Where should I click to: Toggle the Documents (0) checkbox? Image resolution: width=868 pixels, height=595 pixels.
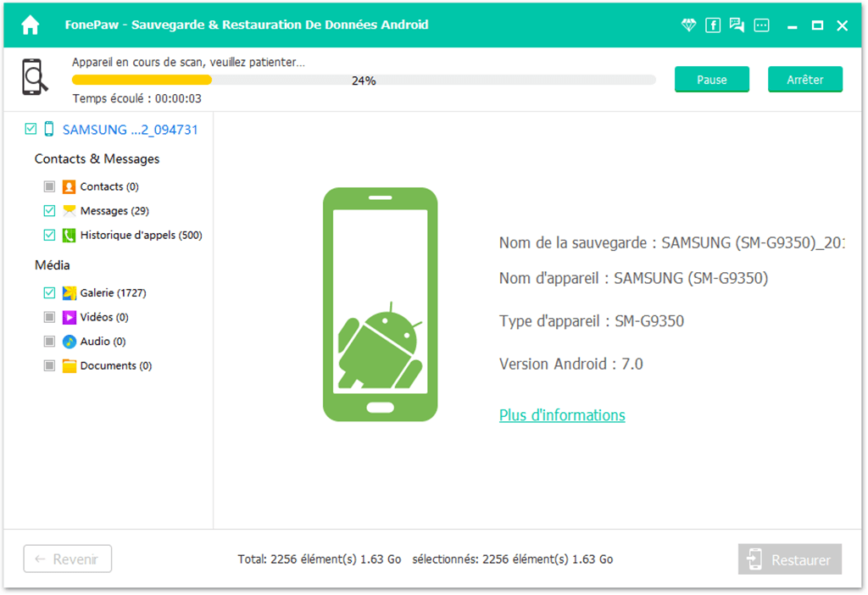click(x=49, y=366)
